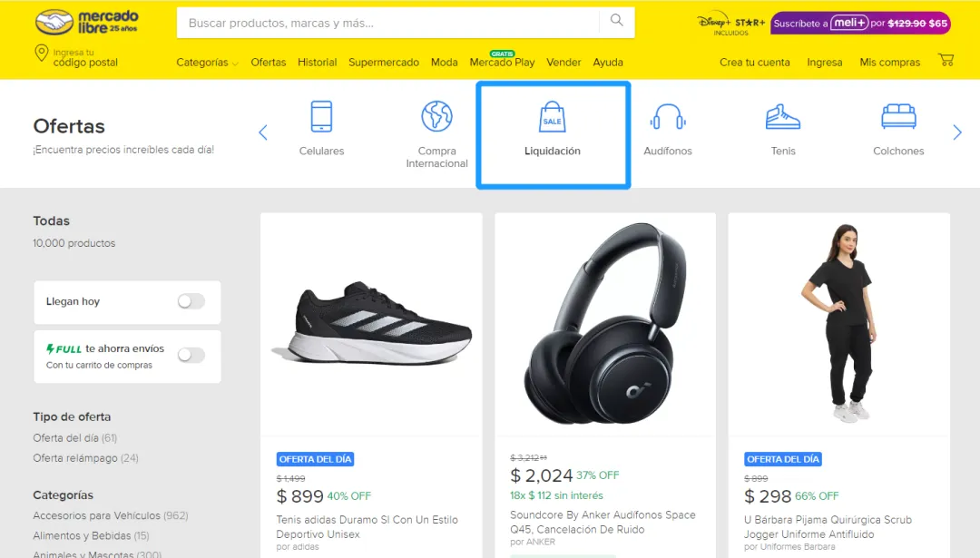Show next categories with the right chevron
The height and width of the screenshot is (558, 980).
(957, 132)
